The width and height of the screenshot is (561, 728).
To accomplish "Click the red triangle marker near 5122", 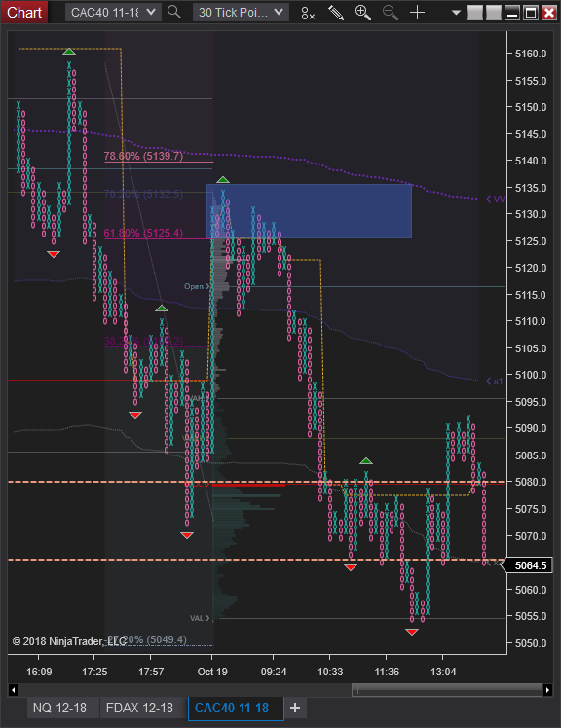I will tap(54, 254).
